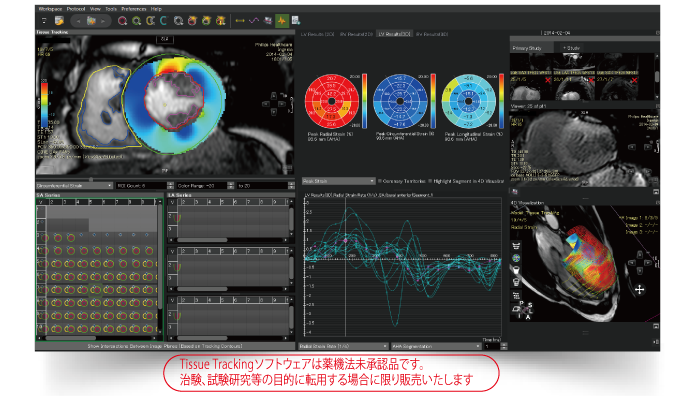Click the ROI Count stepper arrows

[x=170, y=186]
